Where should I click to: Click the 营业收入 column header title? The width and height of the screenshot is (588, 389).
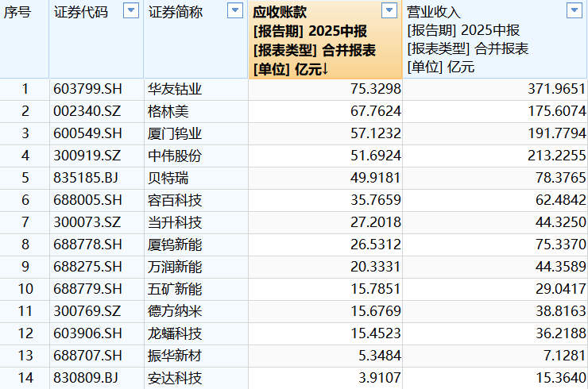click(434, 12)
